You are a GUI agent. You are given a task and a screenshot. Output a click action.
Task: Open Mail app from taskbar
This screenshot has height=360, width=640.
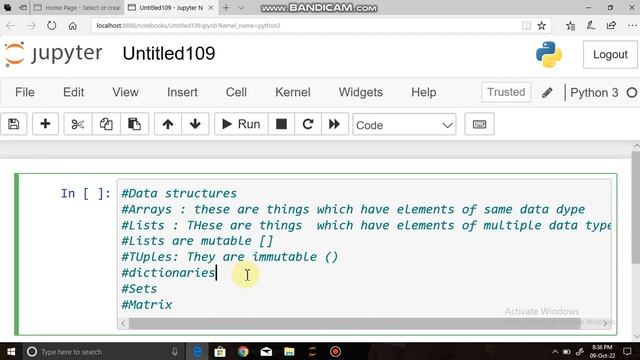pos(266,351)
